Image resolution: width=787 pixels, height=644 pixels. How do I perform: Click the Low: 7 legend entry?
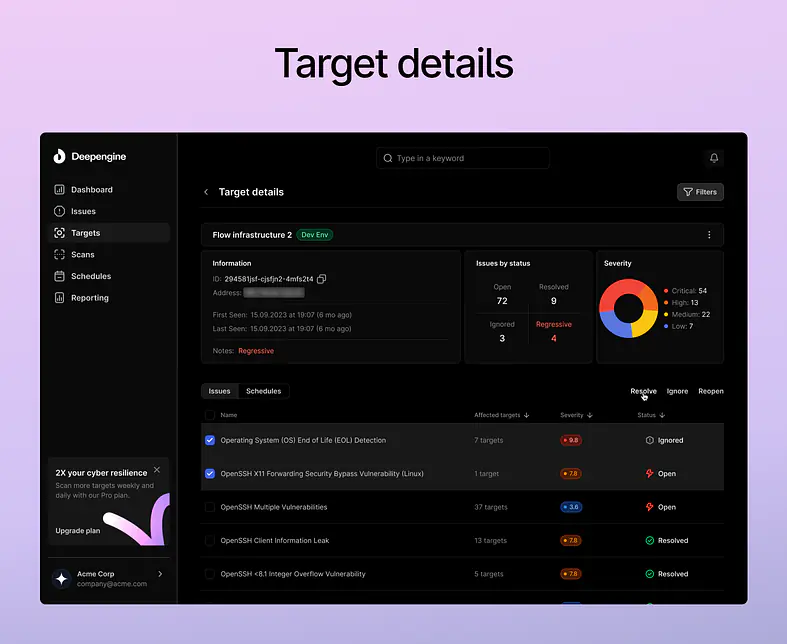[x=678, y=326]
